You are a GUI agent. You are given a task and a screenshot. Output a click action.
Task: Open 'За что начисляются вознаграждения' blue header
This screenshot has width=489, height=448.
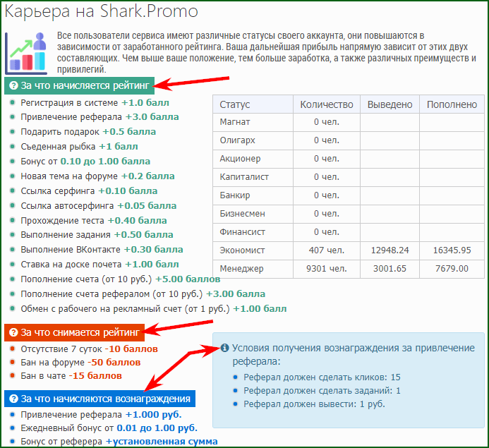(x=99, y=399)
